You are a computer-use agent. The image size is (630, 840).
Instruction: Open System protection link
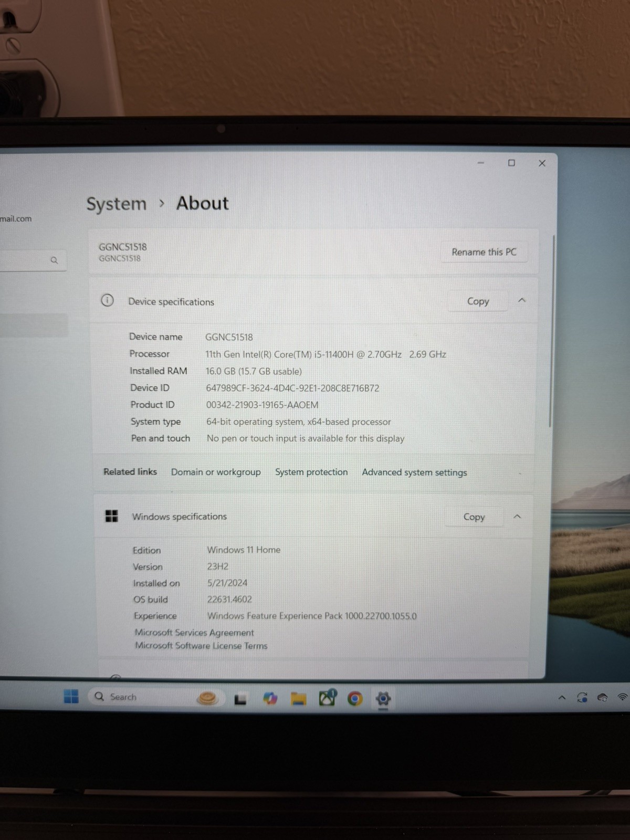[311, 472]
